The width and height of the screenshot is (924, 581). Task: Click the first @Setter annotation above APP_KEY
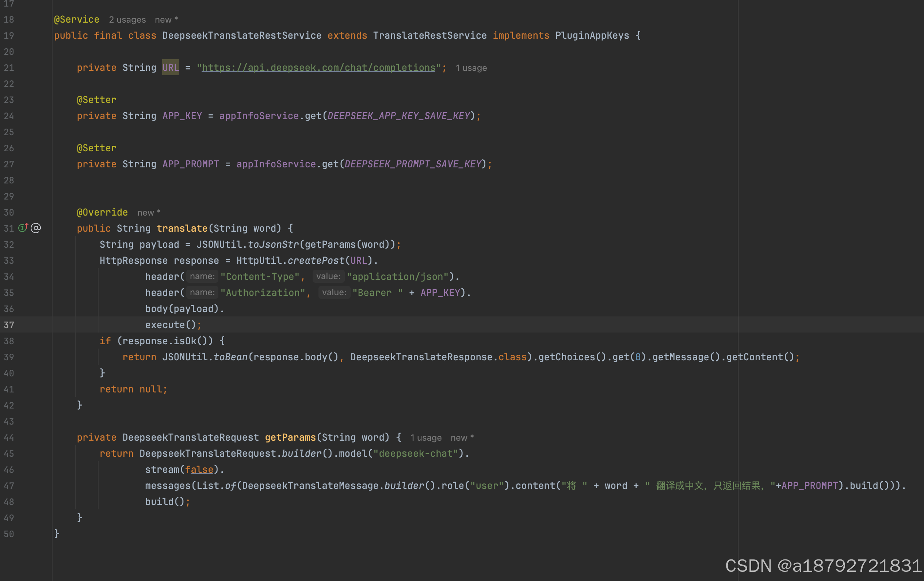[x=96, y=100]
